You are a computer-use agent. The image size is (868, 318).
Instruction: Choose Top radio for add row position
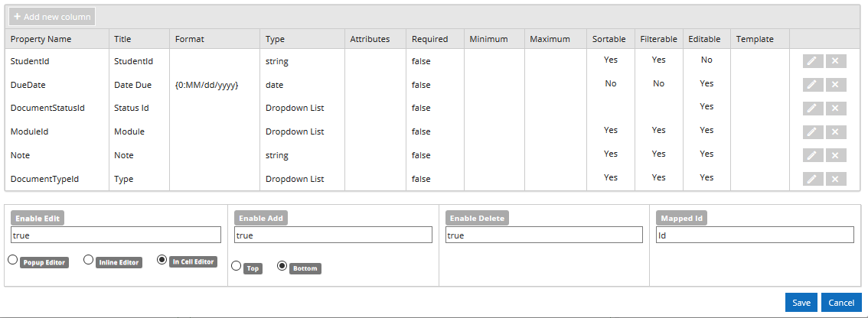pos(236,266)
